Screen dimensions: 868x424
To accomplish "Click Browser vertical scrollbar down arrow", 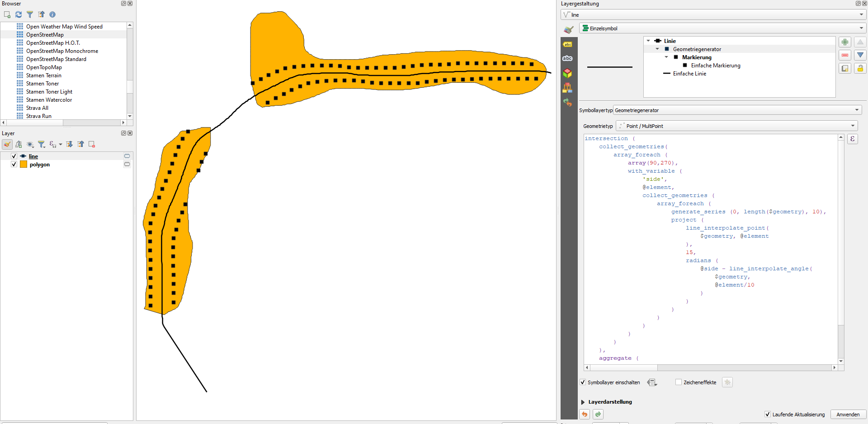I will pyautogui.click(x=130, y=116).
